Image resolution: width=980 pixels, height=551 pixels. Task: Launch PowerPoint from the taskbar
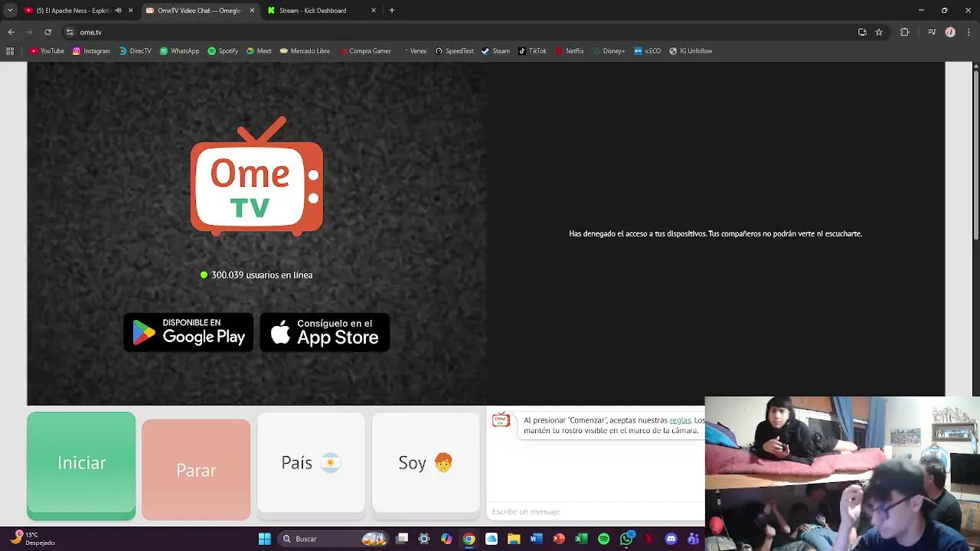click(559, 539)
